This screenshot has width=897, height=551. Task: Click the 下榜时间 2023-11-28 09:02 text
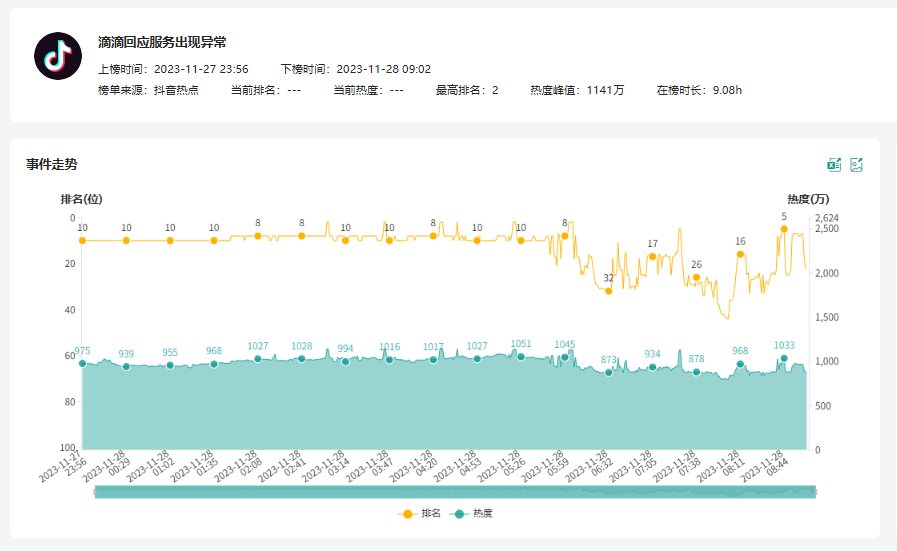click(x=355, y=69)
